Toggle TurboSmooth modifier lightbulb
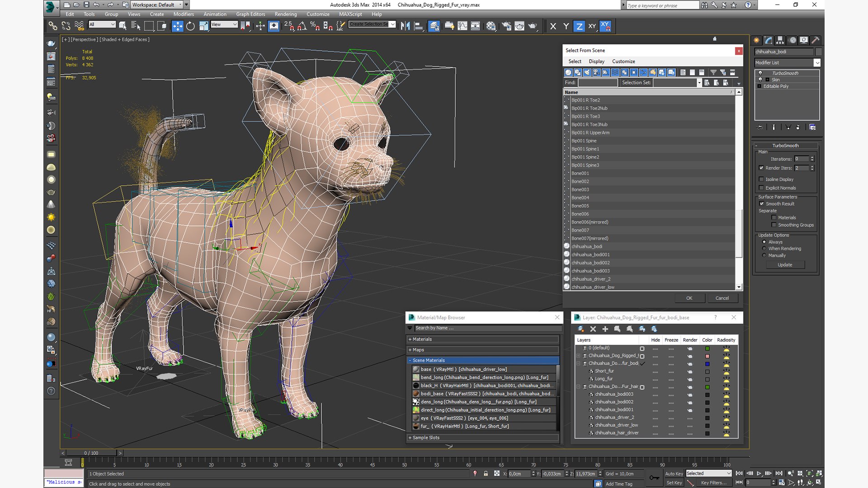Screen dimensions: 868x488 (760, 73)
